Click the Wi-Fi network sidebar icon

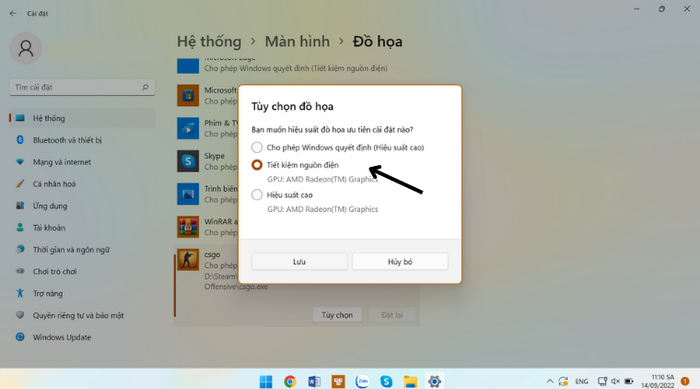tap(20, 162)
